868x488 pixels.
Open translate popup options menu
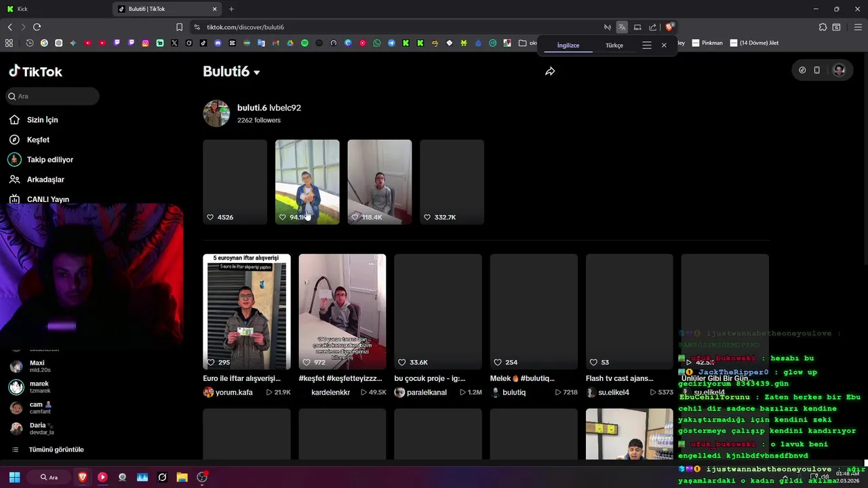(647, 45)
